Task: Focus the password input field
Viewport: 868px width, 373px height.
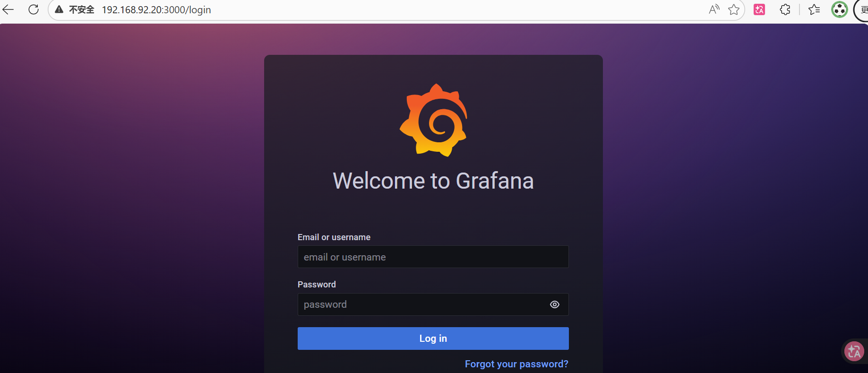Action: (421, 304)
